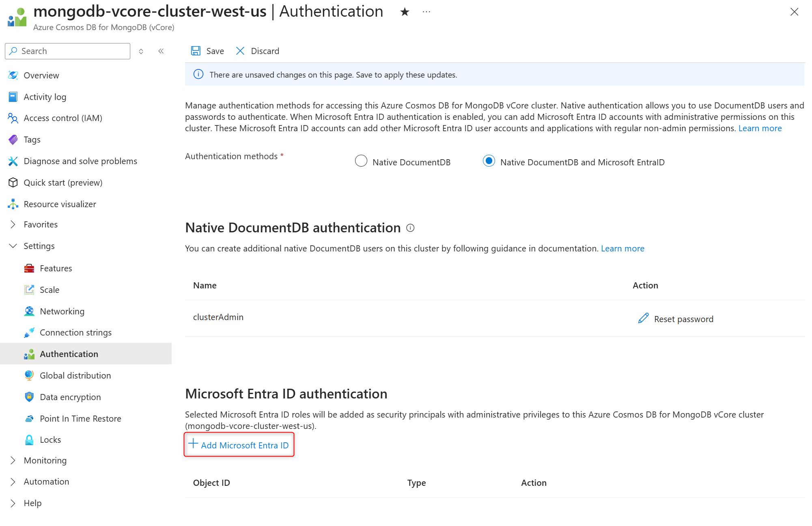Open Data encryption settings
812x526 pixels.
point(71,397)
